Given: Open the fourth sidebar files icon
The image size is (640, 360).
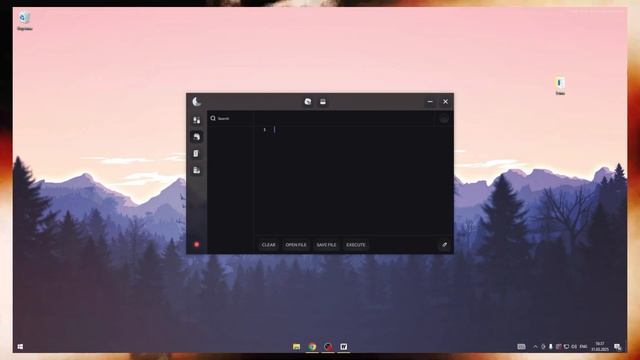Looking at the screenshot, I should point(197,170).
